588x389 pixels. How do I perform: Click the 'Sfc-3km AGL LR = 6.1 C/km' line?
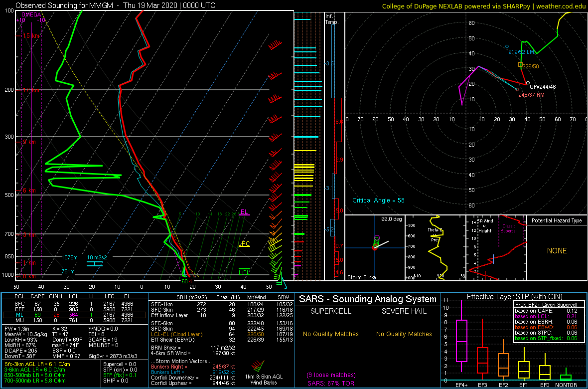37,364
